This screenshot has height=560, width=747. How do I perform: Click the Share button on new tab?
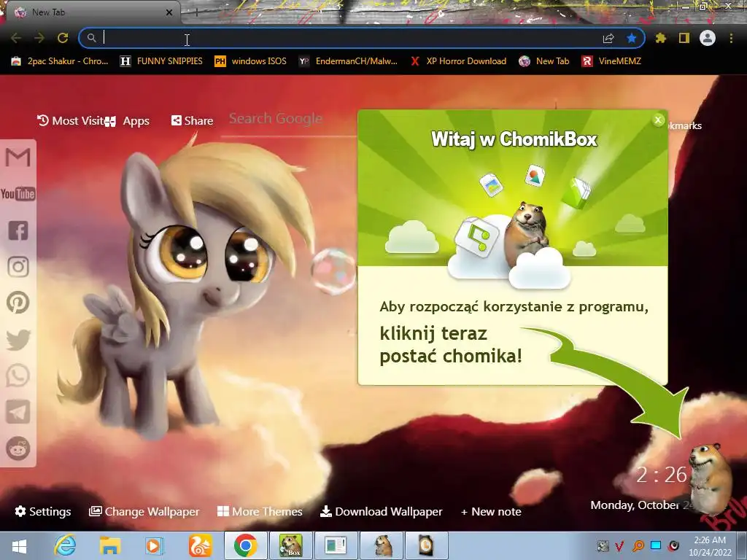pos(192,120)
